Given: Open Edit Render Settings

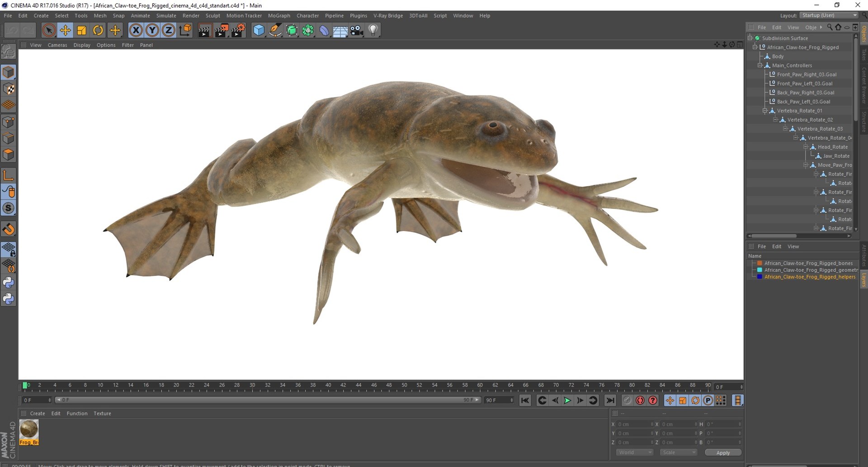Looking at the screenshot, I should point(238,30).
